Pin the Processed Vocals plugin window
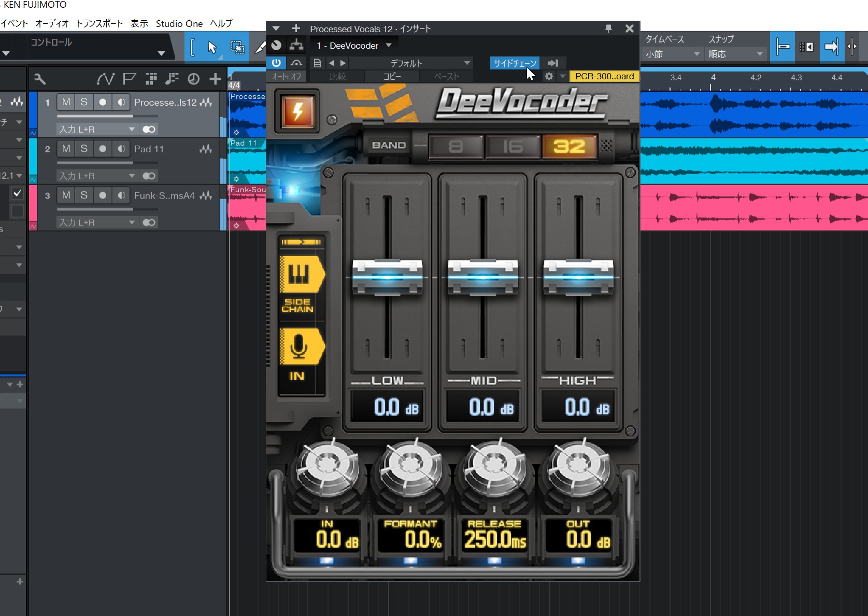The height and width of the screenshot is (616, 868). [x=608, y=28]
